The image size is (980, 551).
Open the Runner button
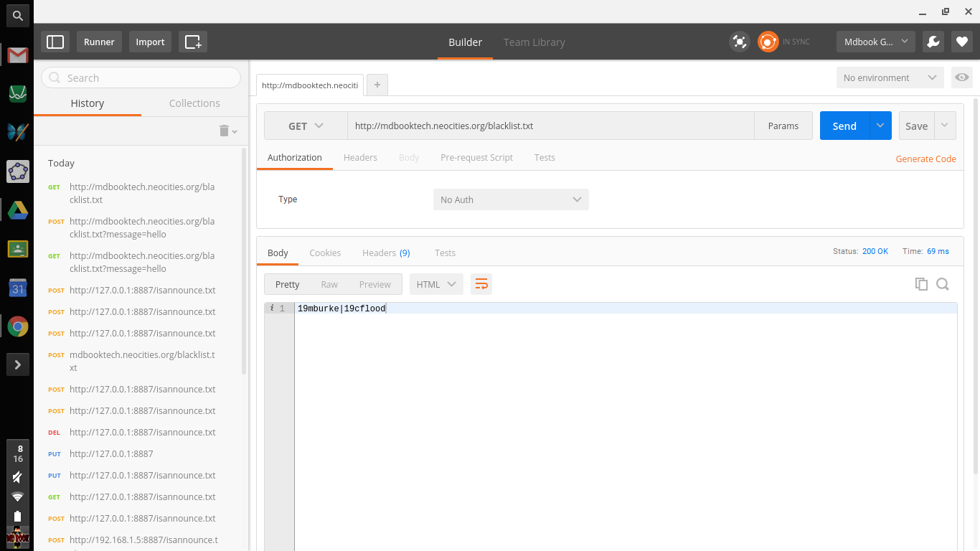pos(99,42)
